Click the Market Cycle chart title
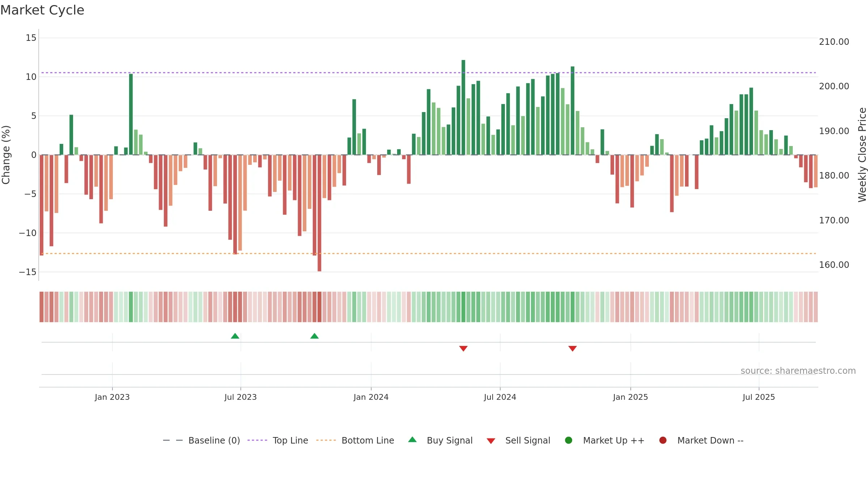This screenshot has height=488, width=868. pos(42,10)
